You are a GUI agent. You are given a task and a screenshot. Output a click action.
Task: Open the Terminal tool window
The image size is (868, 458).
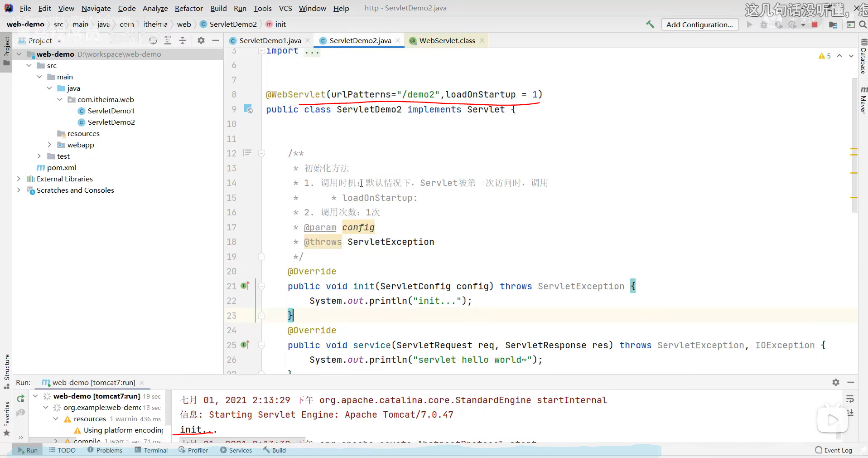coord(151,450)
